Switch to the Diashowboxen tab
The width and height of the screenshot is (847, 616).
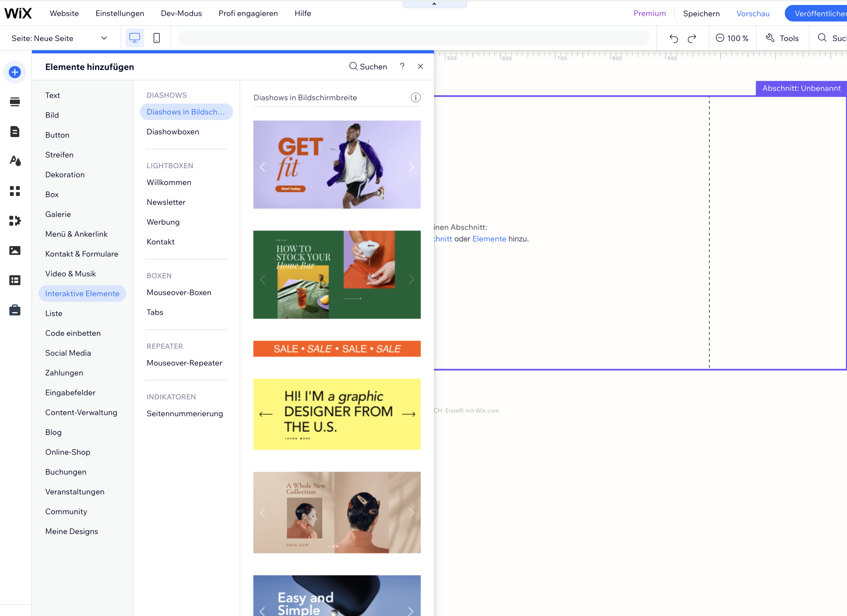[x=172, y=131]
